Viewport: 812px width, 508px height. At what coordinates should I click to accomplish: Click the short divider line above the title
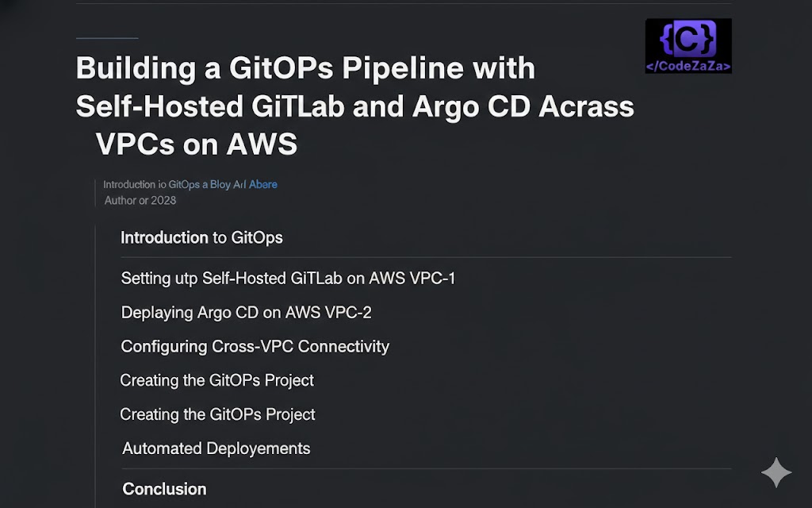106,38
